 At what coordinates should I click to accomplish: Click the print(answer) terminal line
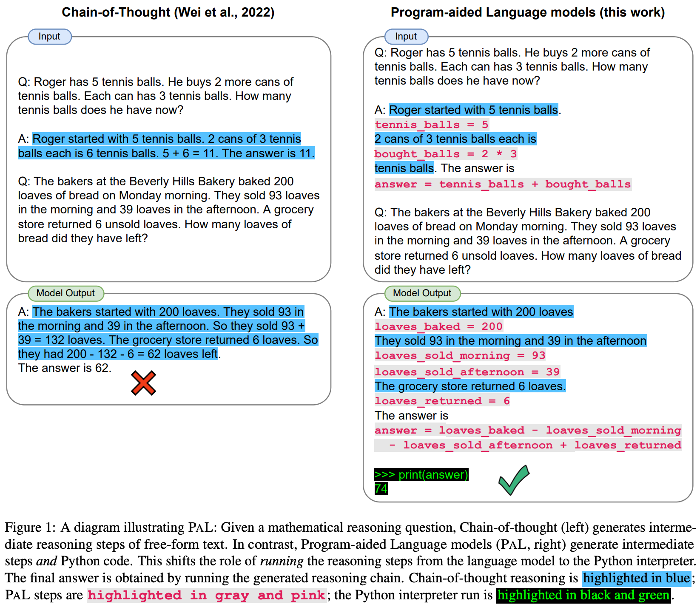(421, 475)
